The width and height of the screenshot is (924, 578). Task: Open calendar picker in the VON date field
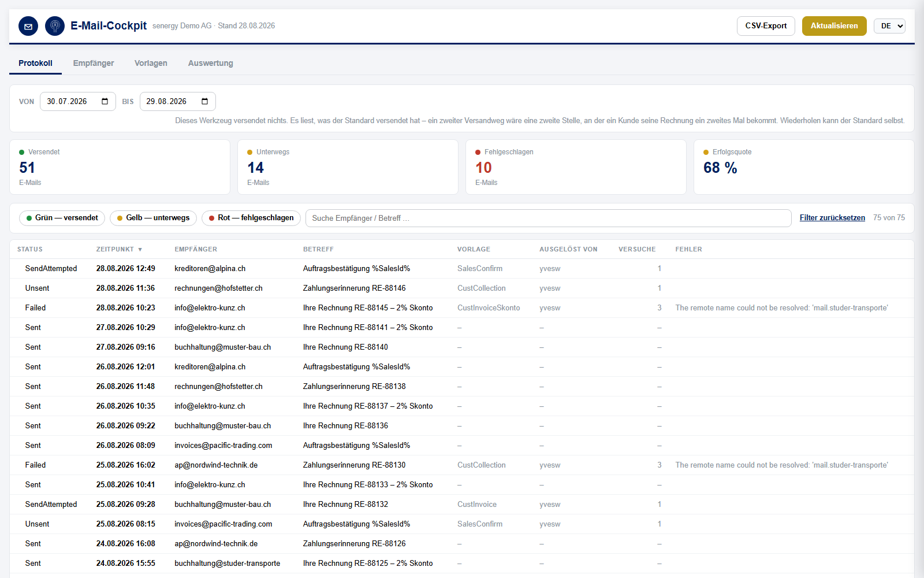pos(105,102)
